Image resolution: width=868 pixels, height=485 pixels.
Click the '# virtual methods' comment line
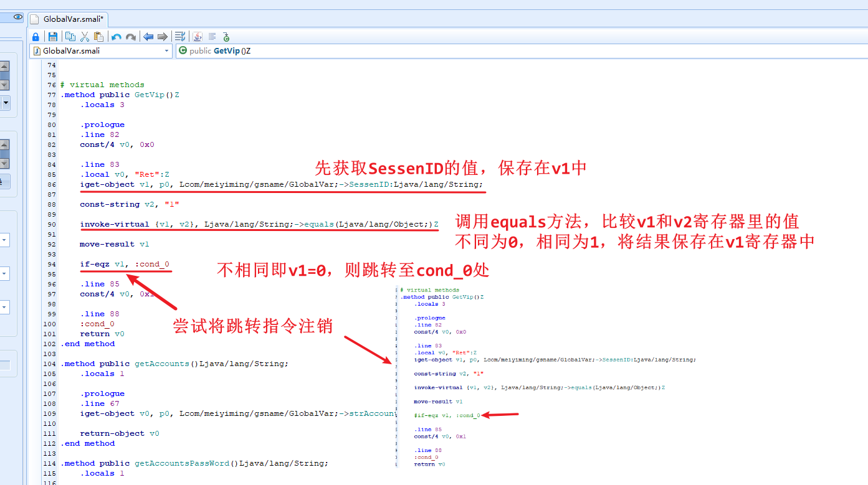point(102,85)
